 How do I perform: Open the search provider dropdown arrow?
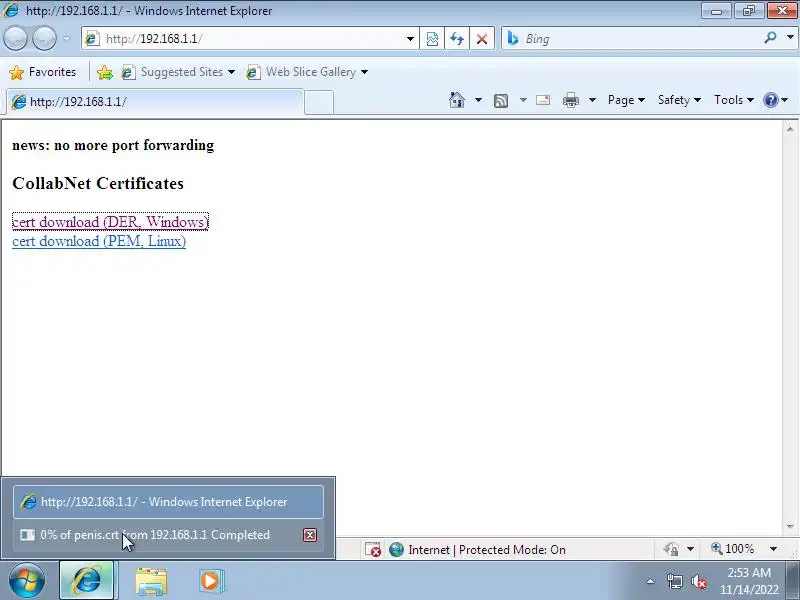tap(790, 38)
